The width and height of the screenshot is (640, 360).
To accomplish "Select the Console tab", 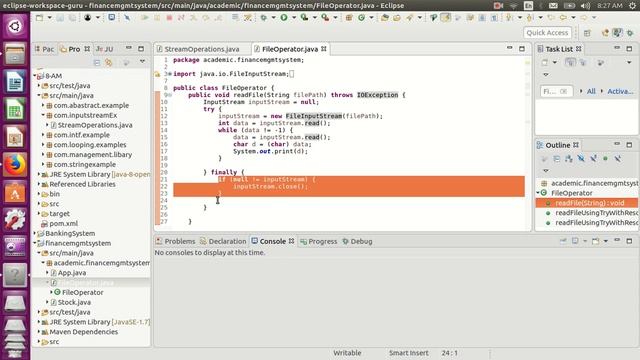I will [x=272, y=241].
